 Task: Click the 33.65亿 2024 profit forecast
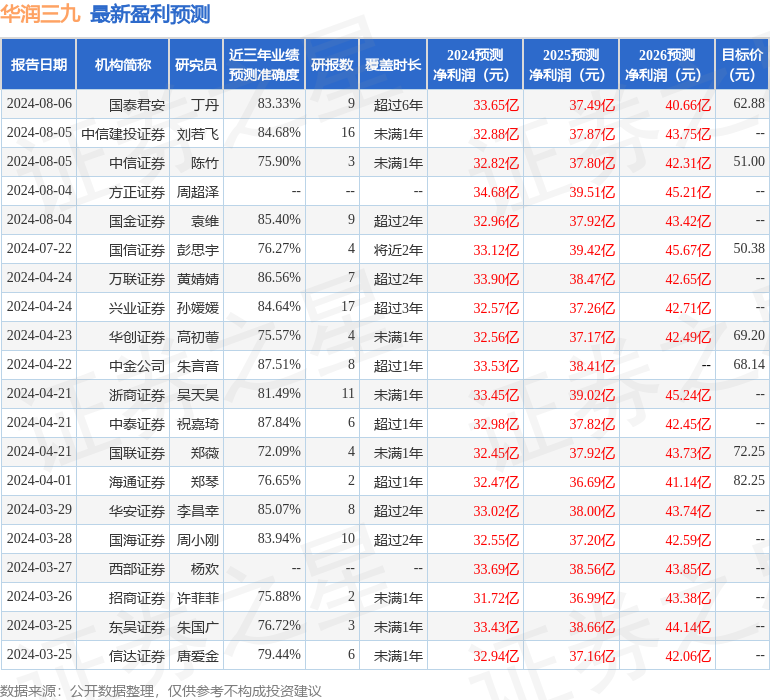[x=496, y=105]
